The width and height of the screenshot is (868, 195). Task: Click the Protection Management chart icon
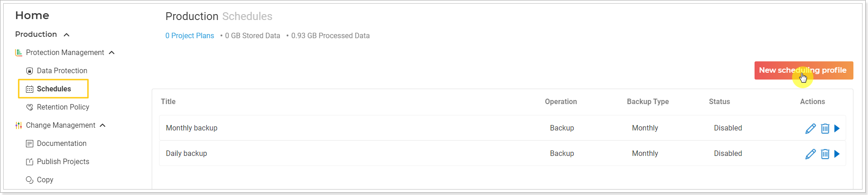[x=19, y=53]
